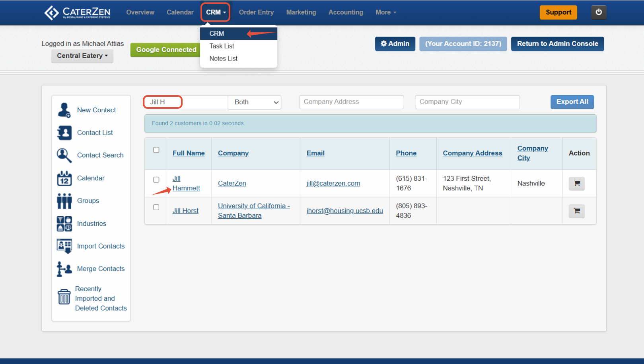Screen dimensions: 644x364
Task: Open the New Contact sidebar link
Action: (96, 110)
